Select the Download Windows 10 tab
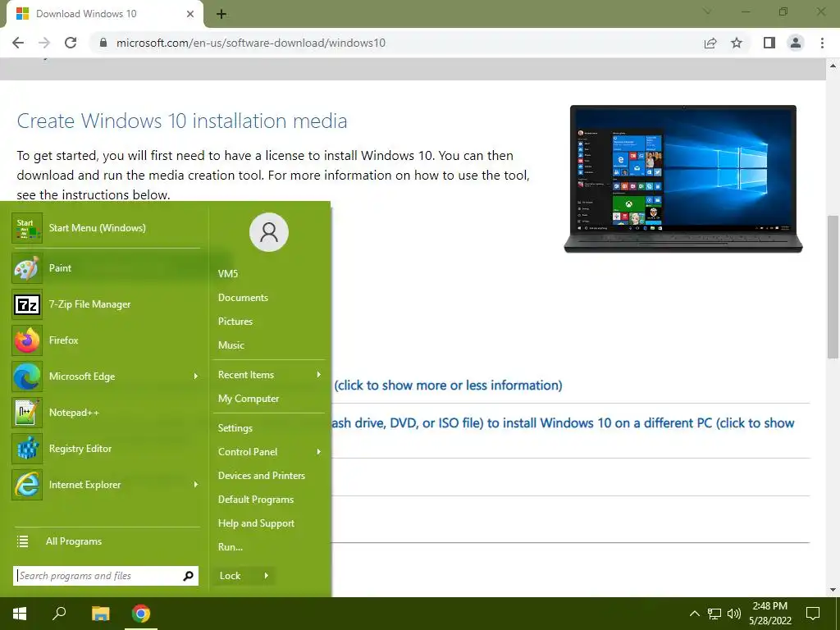The width and height of the screenshot is (840, 630). [x=105, y=14]
